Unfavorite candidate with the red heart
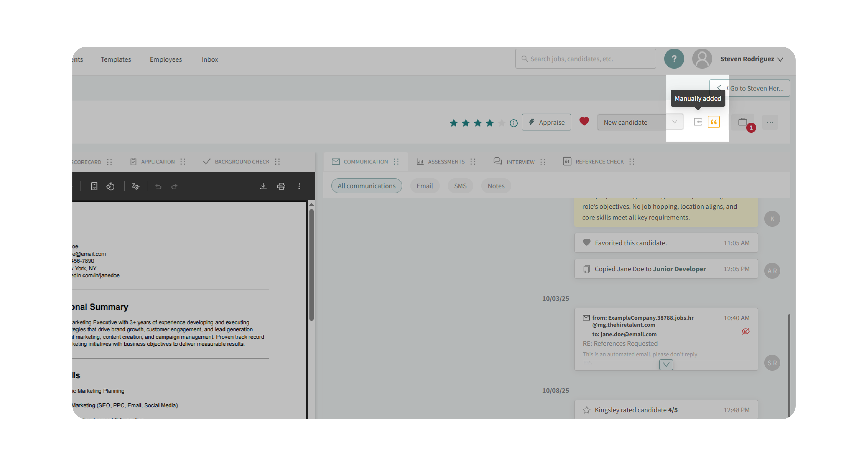The width and height of the screenshot is (868, 466). (584, 121)
